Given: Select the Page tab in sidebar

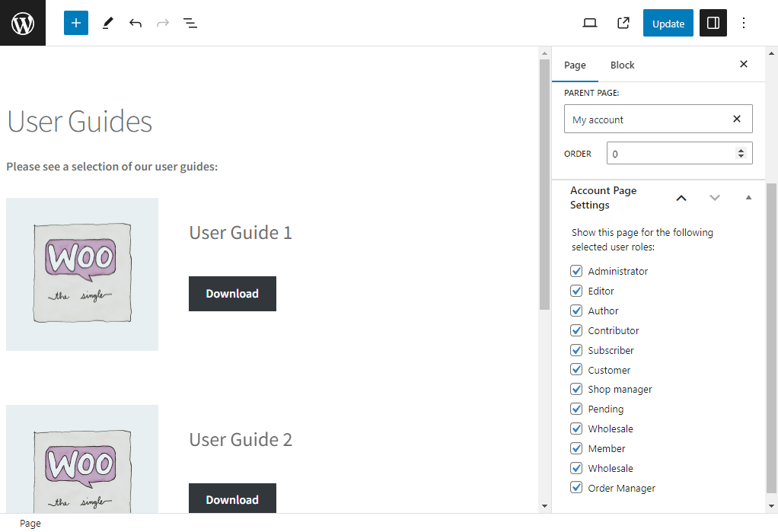Looking at the screenshot, I should click(576, 65).
